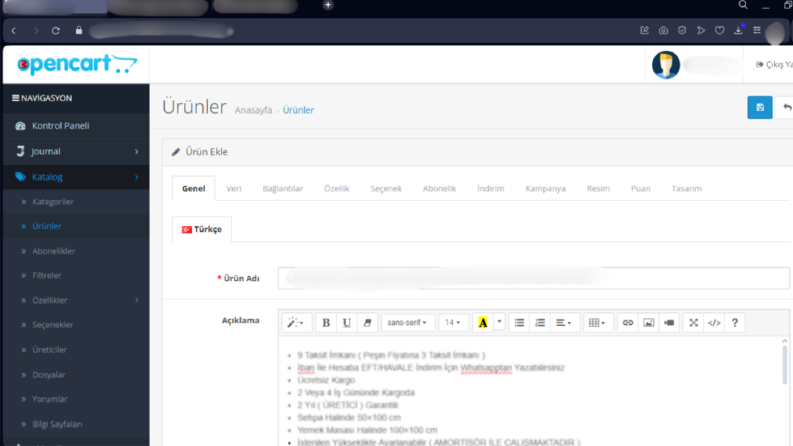Collapse the Katalog sidebar menu

pos(76,177)
